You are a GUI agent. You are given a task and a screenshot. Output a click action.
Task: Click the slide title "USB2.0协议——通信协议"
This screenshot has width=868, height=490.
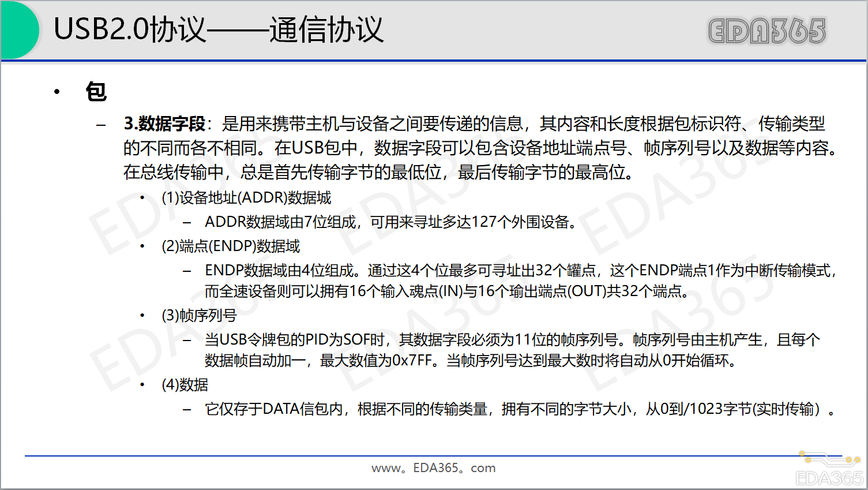(218, 29)
